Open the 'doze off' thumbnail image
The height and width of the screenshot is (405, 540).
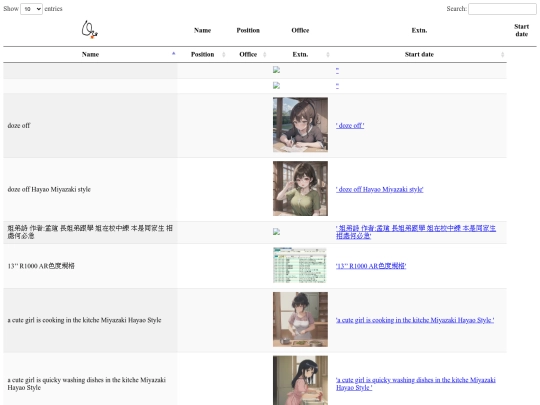(x=300, y=125)
